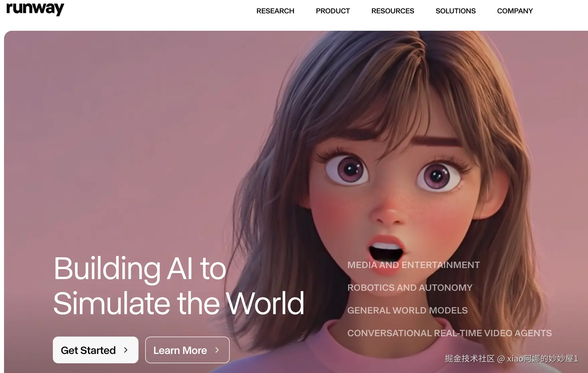Select ROBOTICS AND AUTONOMY category
Image resolution: width=588 pixels, height=373 pixels.
click(x=410, y=288)
